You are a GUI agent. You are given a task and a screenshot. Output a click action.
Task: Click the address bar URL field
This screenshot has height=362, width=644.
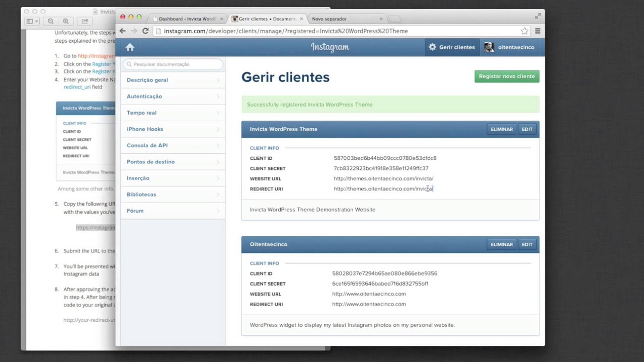(x=342, y=31)
